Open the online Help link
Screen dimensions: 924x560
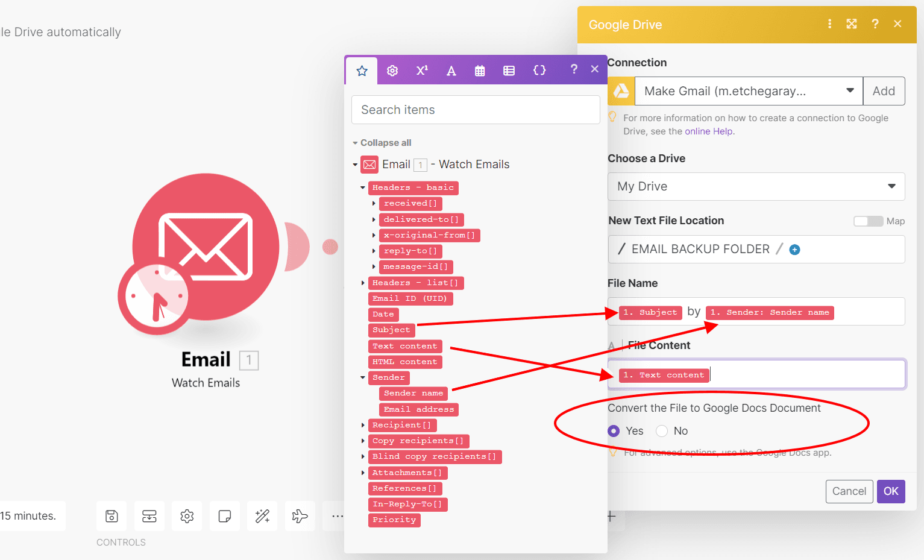click(709, 131)
